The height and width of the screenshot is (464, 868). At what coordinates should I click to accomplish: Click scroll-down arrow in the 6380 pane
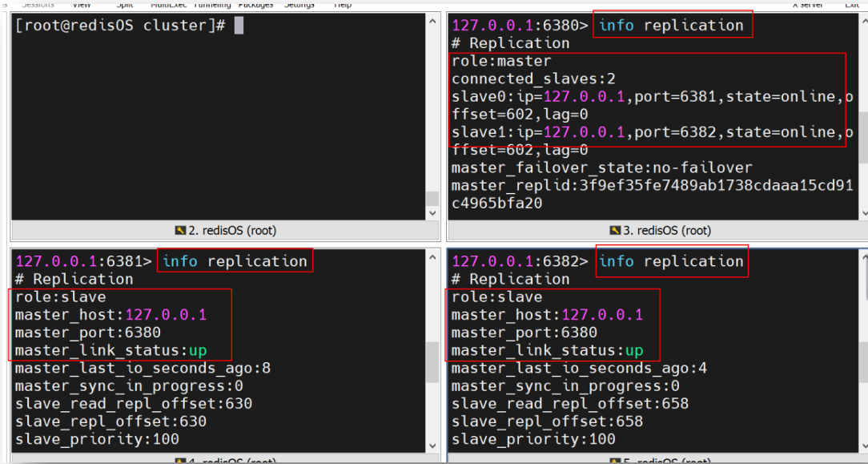(864, 213)
